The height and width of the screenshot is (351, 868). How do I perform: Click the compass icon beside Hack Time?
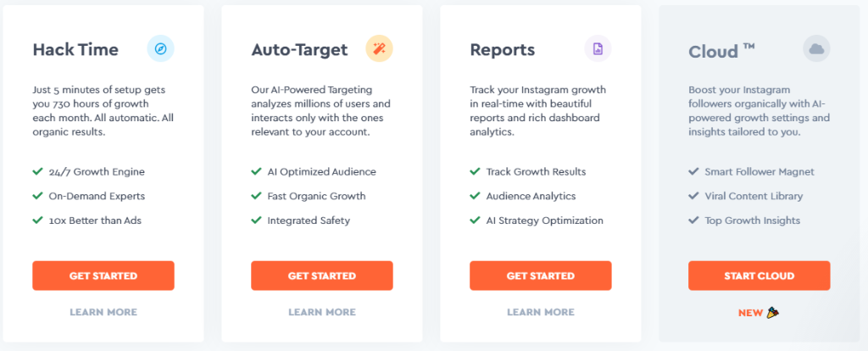tap(160, 48)
